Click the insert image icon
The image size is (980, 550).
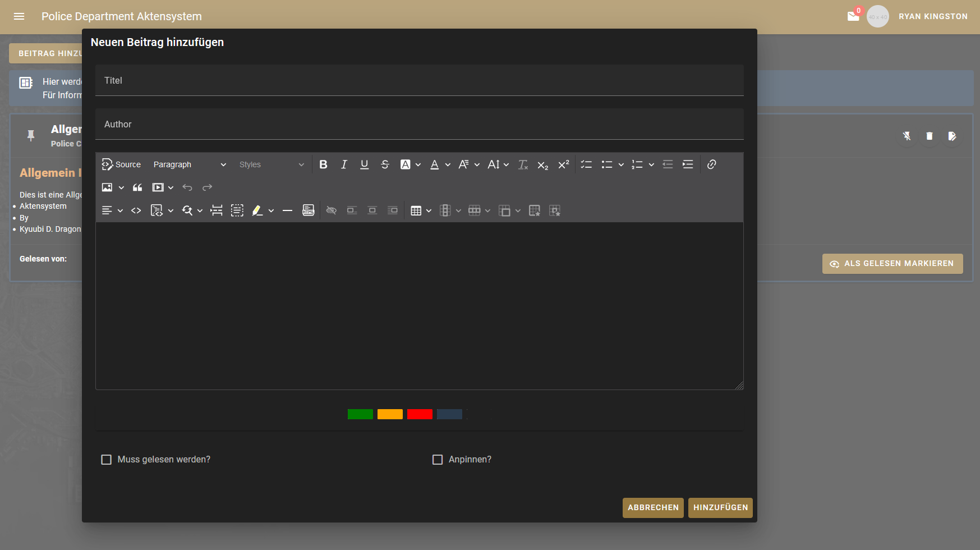point(107,187)
